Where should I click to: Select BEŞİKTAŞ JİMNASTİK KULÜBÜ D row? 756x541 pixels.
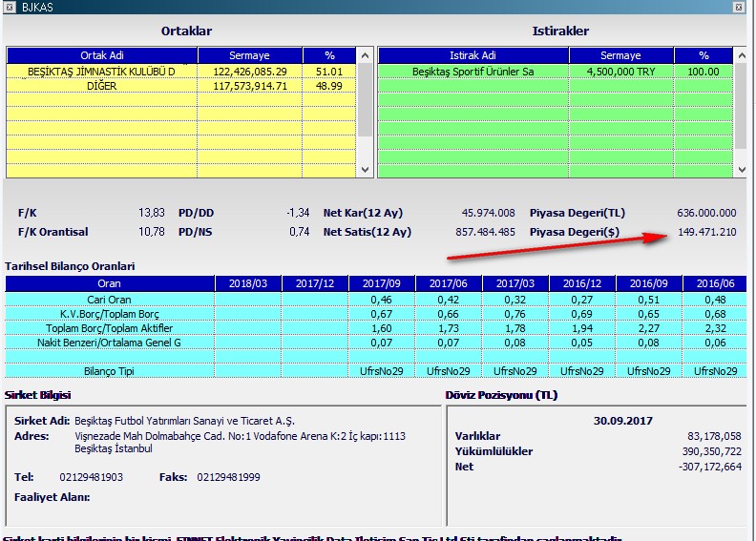point(180,72)
